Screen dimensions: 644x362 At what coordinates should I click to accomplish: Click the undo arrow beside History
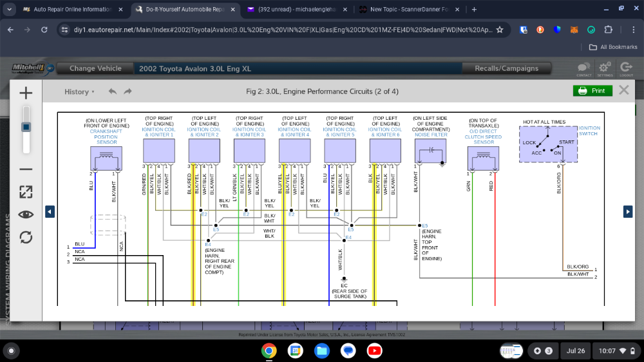[113, 91]
